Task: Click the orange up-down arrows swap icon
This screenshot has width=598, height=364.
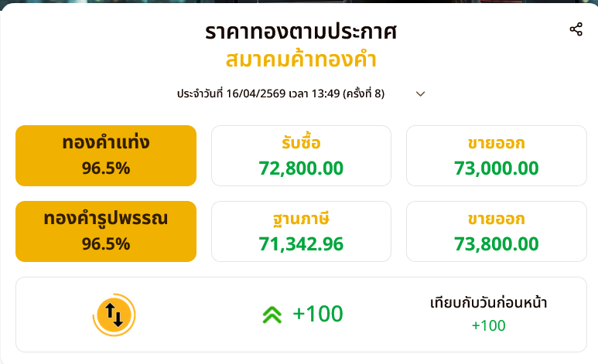Action: coord(114,315)
